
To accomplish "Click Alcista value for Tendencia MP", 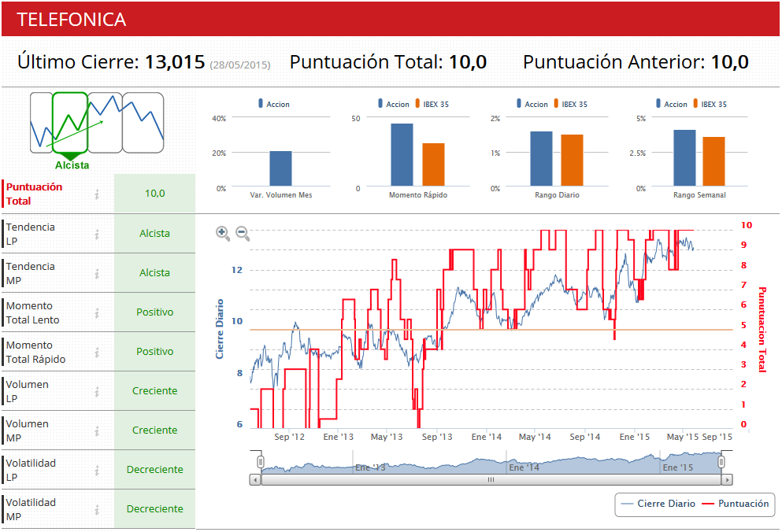I will pyautogui.click(x=154, y=273).
